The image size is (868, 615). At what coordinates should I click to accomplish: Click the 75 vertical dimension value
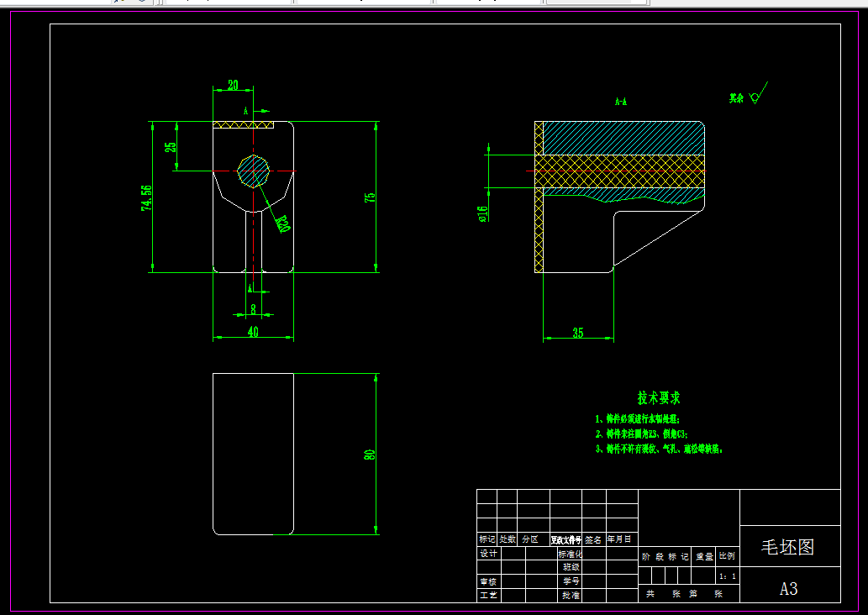tap(370, 197)
